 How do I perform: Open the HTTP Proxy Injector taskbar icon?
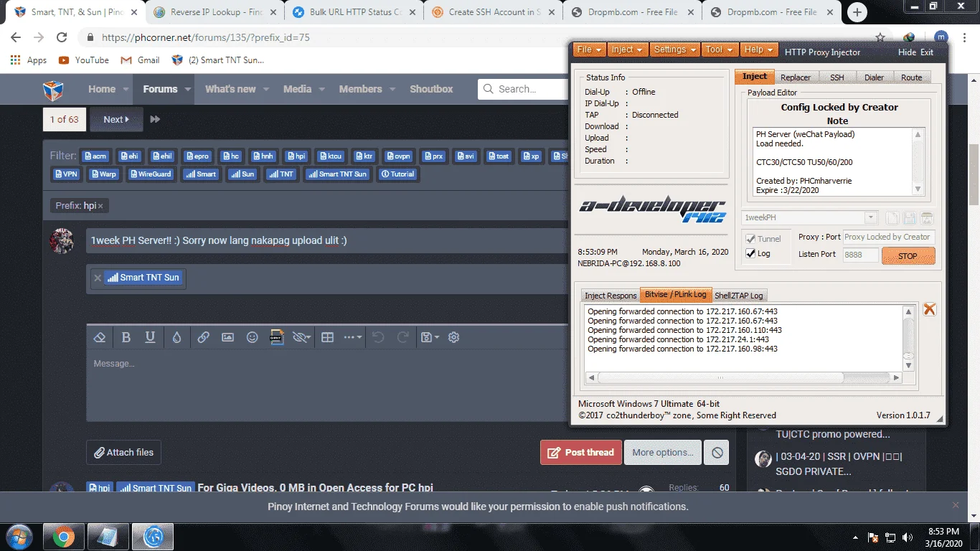point(153,537)
